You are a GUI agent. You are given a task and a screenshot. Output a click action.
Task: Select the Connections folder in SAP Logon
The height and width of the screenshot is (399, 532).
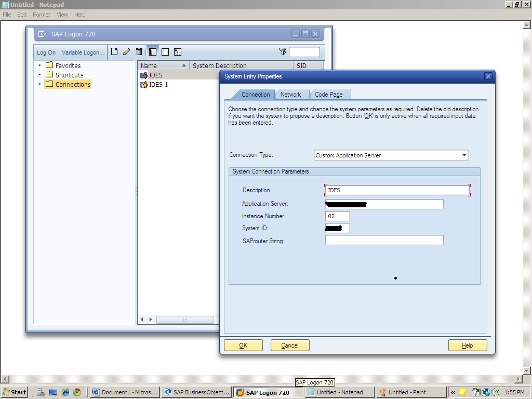click(68, 84)
